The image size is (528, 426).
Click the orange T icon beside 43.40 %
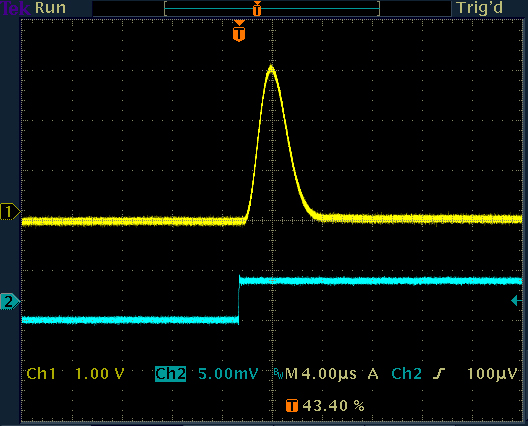click(x=292, y=405)
